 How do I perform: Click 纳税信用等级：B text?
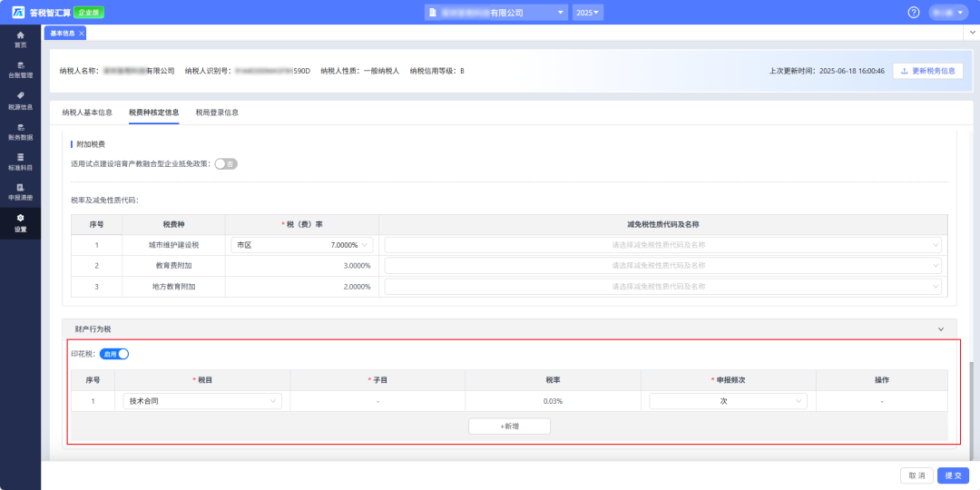[x=436, y=72]
